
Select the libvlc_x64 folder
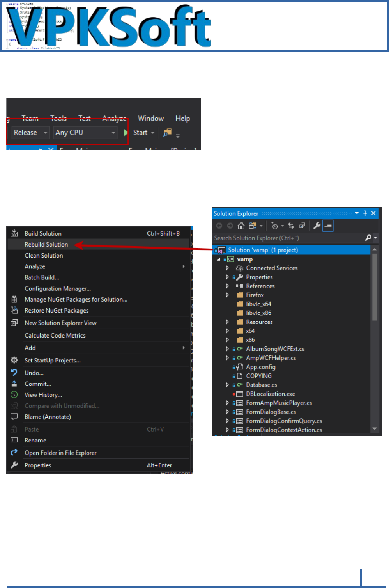258,304
